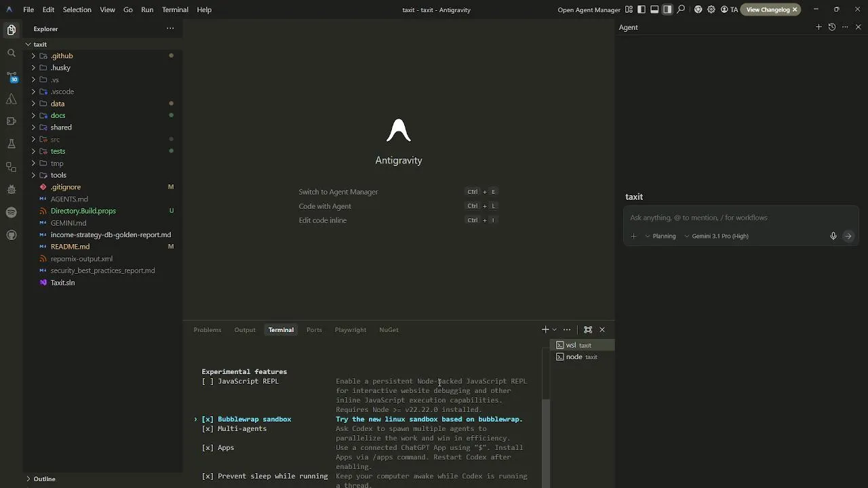Viewport: 868px width, 488px height.
Task: Open the Testing flask view
Action: tap(11, 144)
